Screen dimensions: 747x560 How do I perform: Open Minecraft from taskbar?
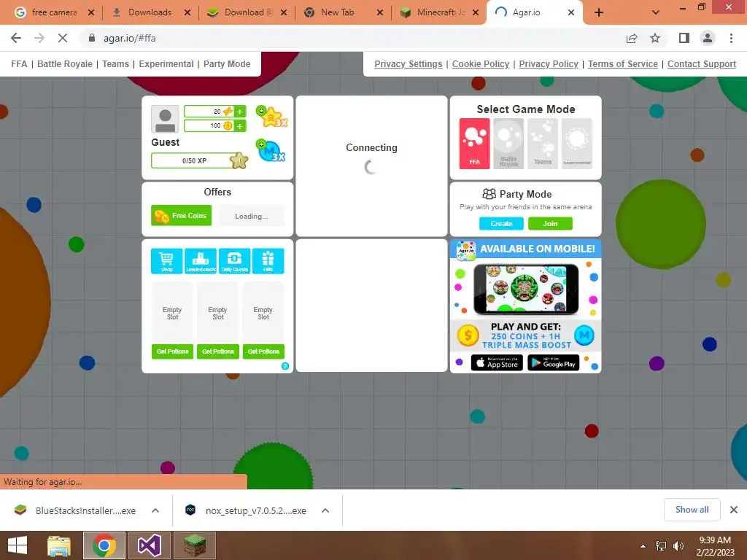click(x=195, y=545)
